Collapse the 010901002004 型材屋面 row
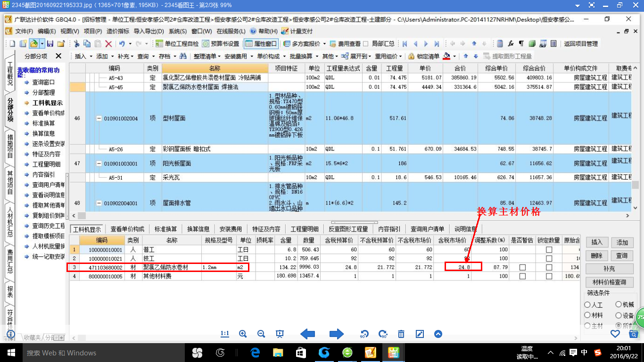 click(x=99, y=118)
